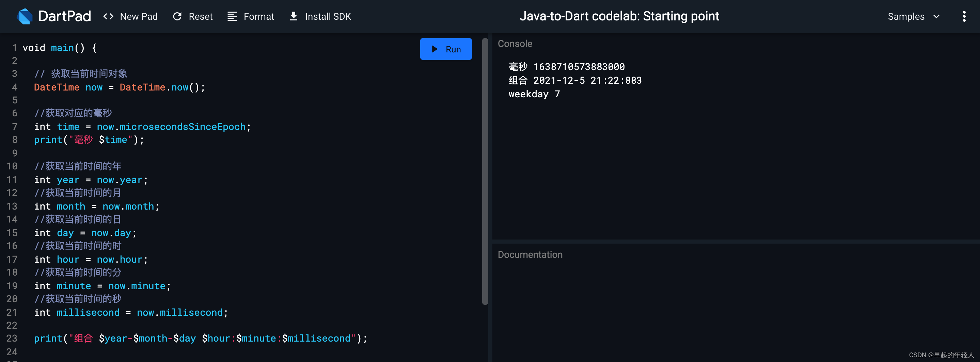
Task: Click console output 'weekday 7'
Action: click(x=534, y=94)
